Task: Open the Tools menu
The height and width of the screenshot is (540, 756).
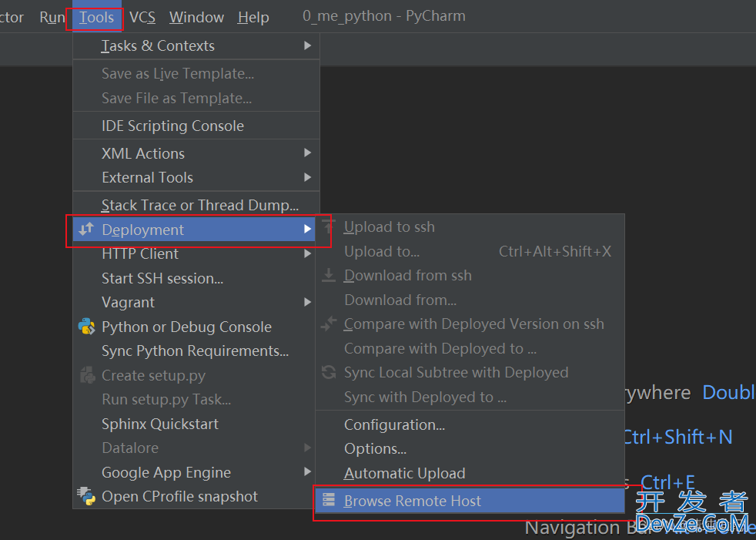Action: click(96, 18)
